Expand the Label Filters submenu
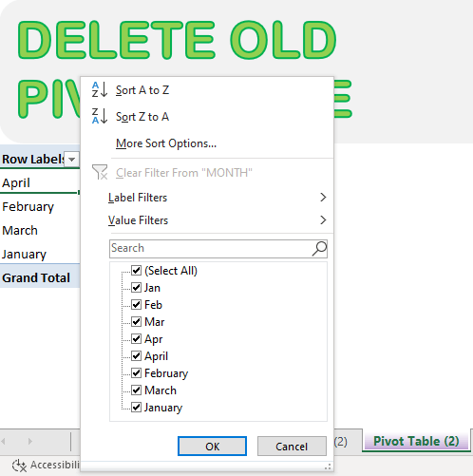The width and height of the screenshot is (473, 476). [218, 198]
